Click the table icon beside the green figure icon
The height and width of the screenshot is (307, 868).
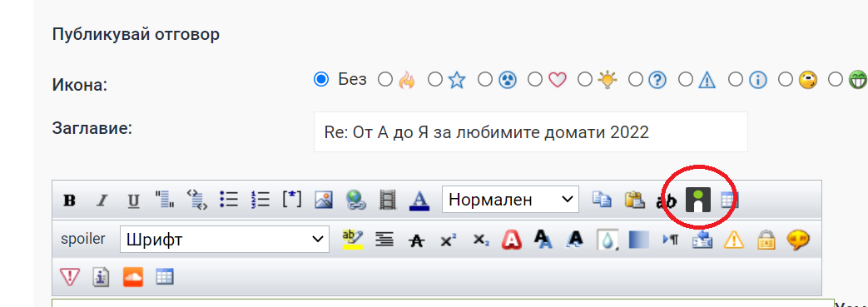coord(730,200)
